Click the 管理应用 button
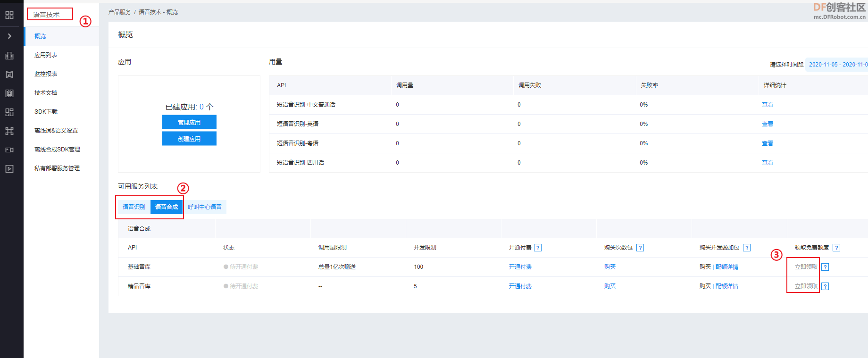Image resolution: width=868 pixels, height=358 pixels. click(x=189, y=122)
